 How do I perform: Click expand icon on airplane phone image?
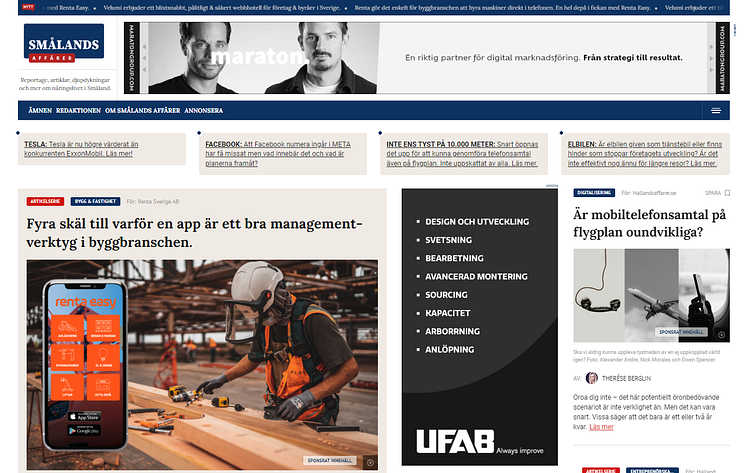coord(722,334)
